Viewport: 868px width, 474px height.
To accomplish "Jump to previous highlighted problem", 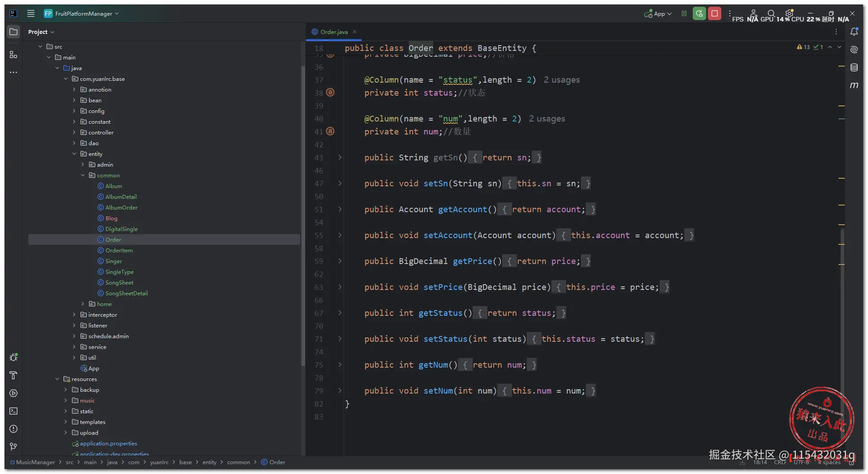I will (x=830, y=47).
